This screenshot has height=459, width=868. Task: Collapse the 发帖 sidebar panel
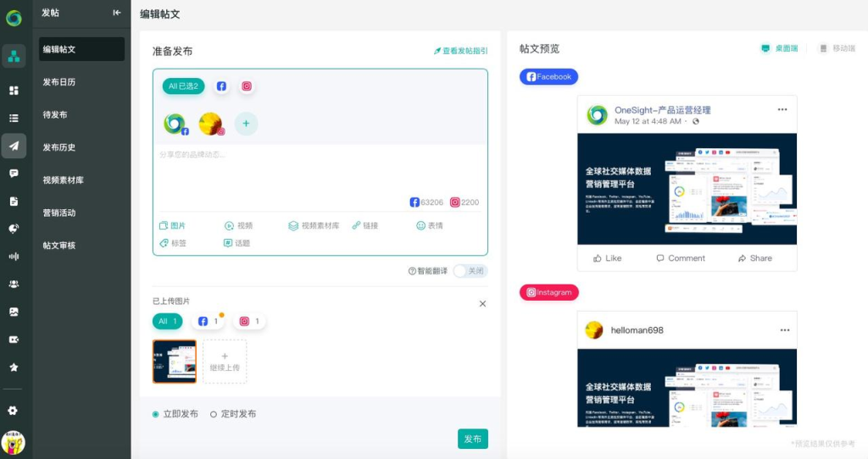tap(117, 13)
